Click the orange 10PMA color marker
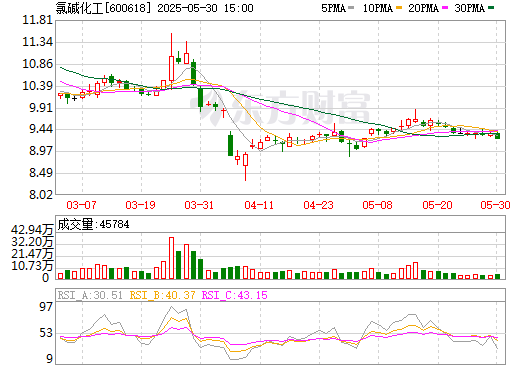The image size is (520, 365). pyautogui.click(x=399, y=8)
